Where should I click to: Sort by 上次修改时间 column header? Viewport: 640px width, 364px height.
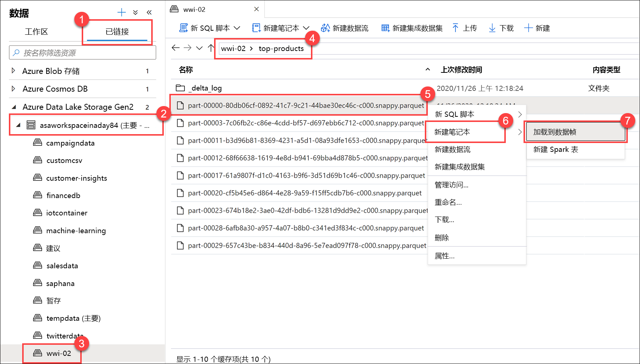click(x=461, y=69)
